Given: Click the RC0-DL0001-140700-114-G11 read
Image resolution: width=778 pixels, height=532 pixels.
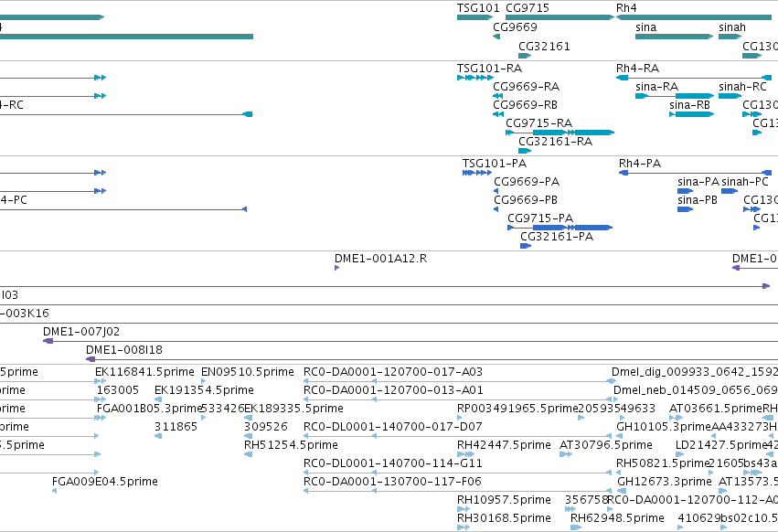Looking at the screenshot, I should 457,473.
